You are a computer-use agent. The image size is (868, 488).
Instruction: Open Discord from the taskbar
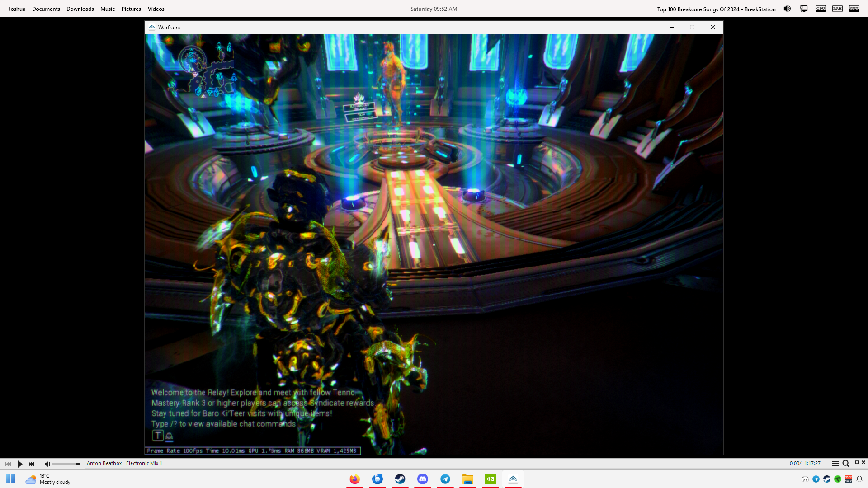coord(423,479)
